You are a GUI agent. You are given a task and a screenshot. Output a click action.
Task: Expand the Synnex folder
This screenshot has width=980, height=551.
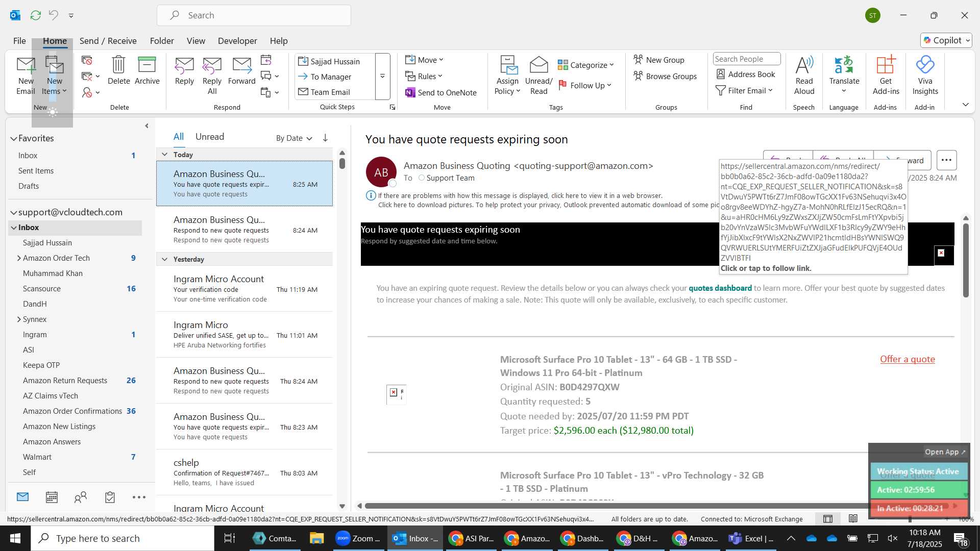(19, 319)
